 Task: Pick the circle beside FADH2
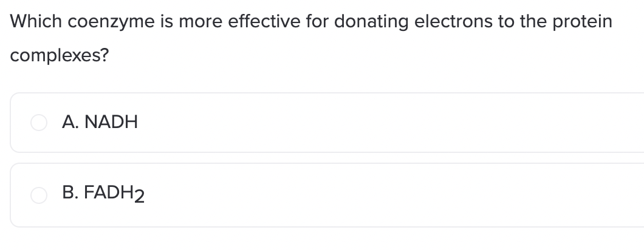point(39,195)
